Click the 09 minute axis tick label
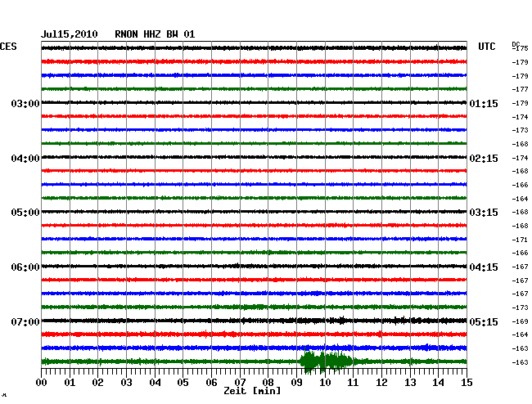 pyautogui.click(x=296, y=383)
